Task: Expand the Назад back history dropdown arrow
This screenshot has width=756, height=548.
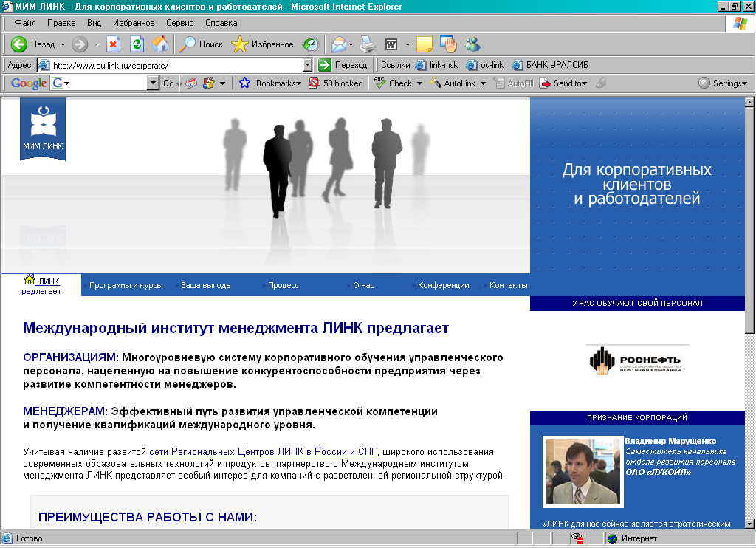Action: click(x=63, y=44)
